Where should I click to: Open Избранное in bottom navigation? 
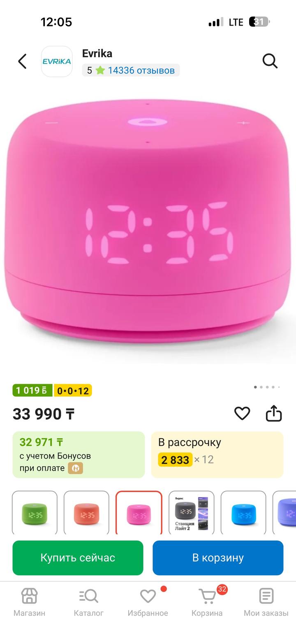tap(148, 602)
